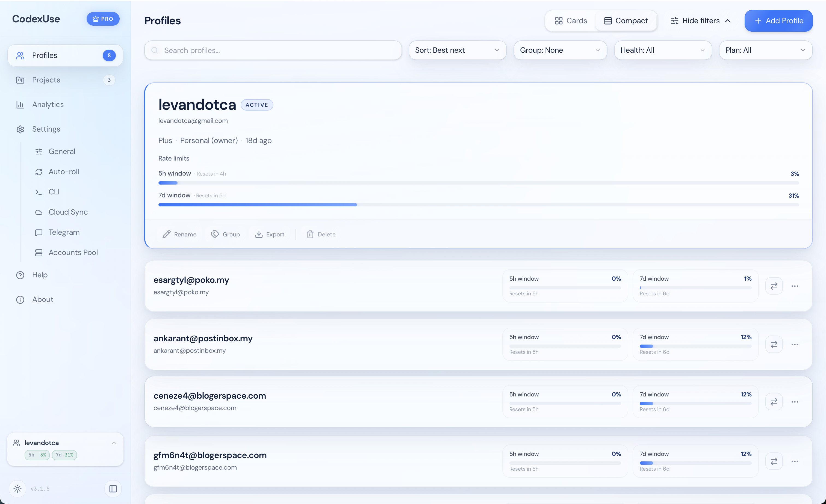Image resolution: width=826 pixels, height=504 pixels.
Task: Switch to Compact view
Action: (x=626, y=21)
